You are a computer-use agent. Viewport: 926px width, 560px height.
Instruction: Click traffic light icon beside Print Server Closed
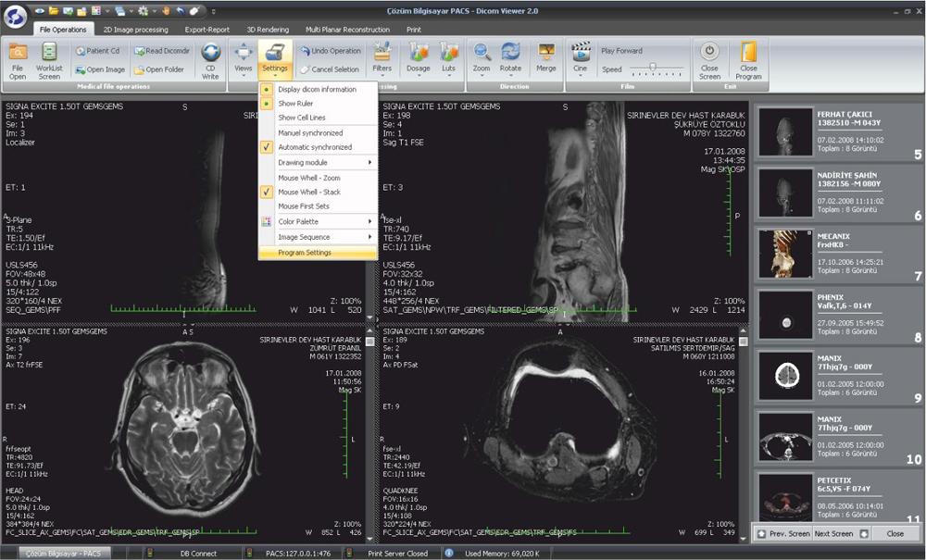coord(350,553)
